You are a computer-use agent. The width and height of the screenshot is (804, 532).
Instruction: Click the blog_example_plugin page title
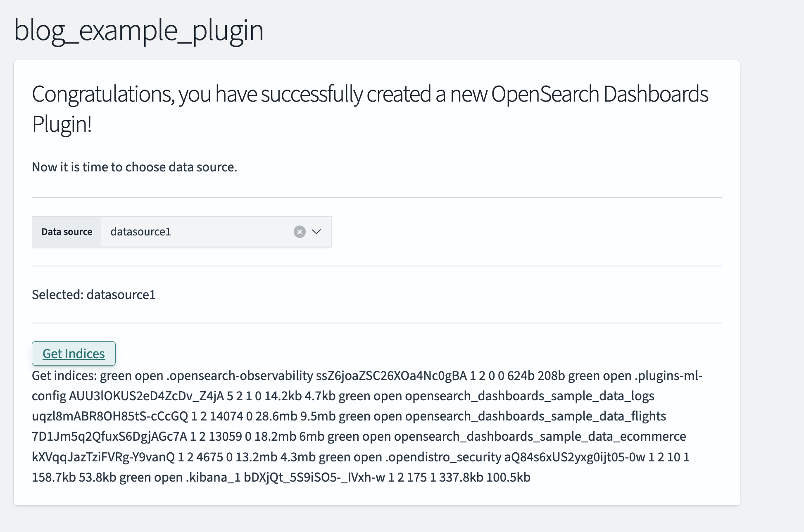tap(139, 31)
